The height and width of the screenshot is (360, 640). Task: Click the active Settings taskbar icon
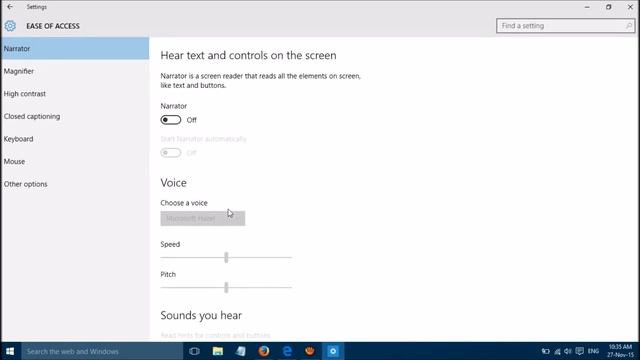tap(333, 351)
